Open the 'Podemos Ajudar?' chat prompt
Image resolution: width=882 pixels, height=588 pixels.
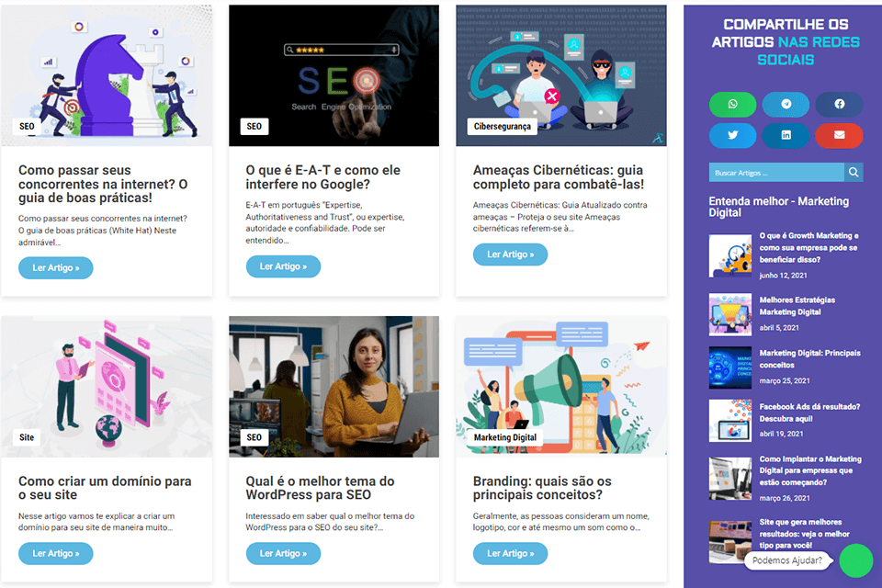tap(787, 560)
